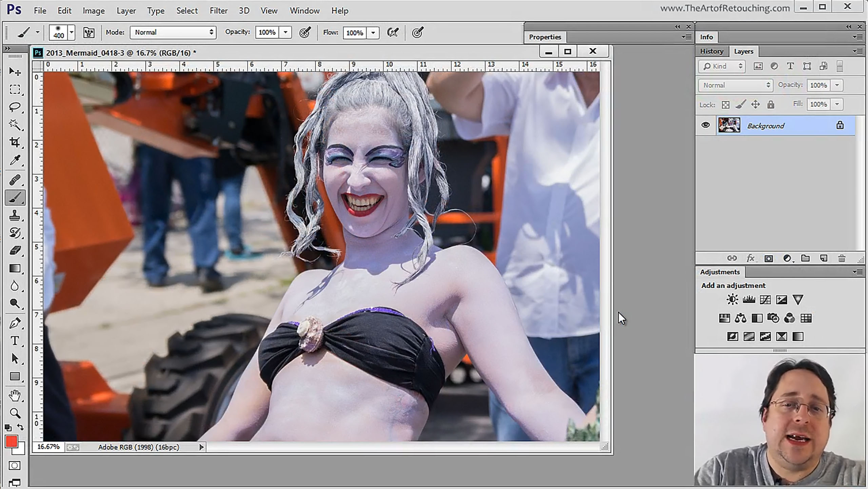Open the layer Opacity dropdown arrow
The height and width of the screenshot is (489, 868).
[x=837, y=85]
